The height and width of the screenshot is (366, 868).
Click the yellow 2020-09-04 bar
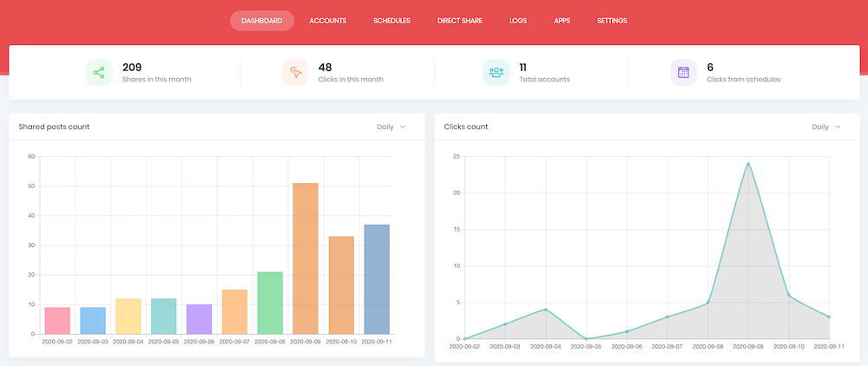[x=128, y=317]
